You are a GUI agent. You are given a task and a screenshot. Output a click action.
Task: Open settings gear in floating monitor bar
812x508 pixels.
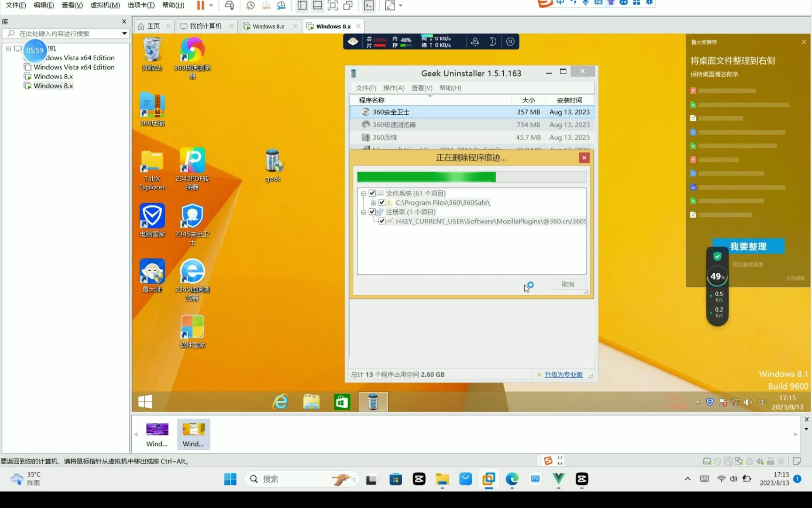point(510,41)
